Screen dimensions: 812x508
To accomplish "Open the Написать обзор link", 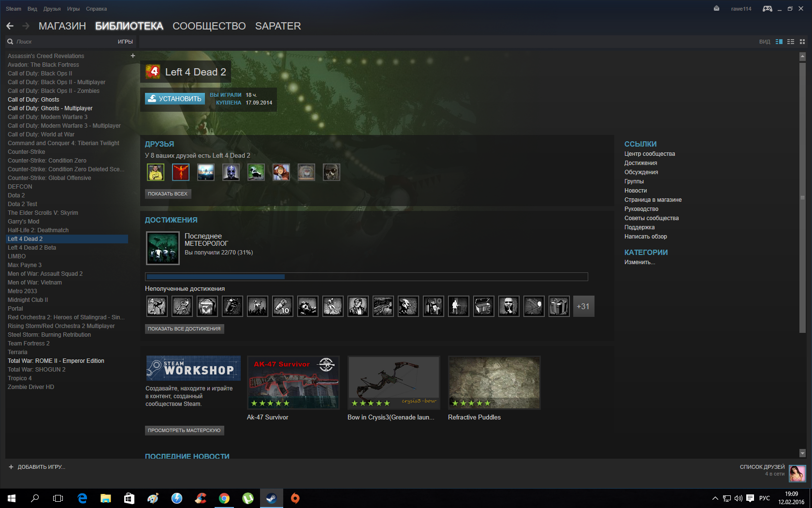I will (x=645, y=237).
